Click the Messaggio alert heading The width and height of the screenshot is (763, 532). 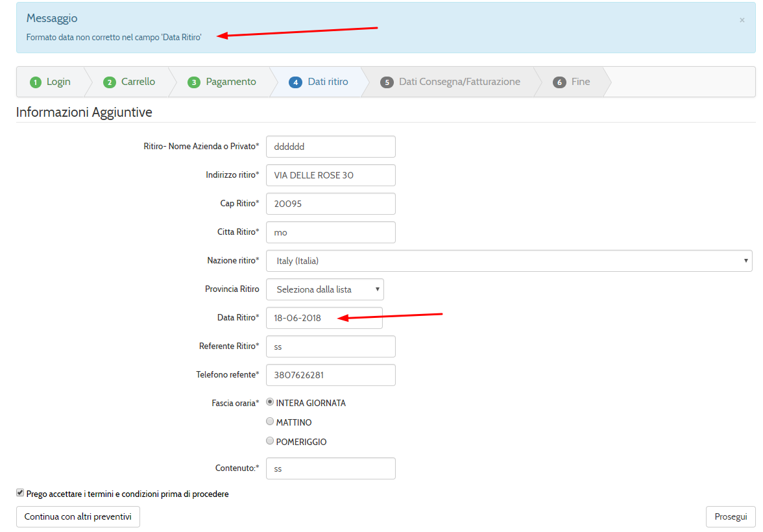click(x=52, y=18)
